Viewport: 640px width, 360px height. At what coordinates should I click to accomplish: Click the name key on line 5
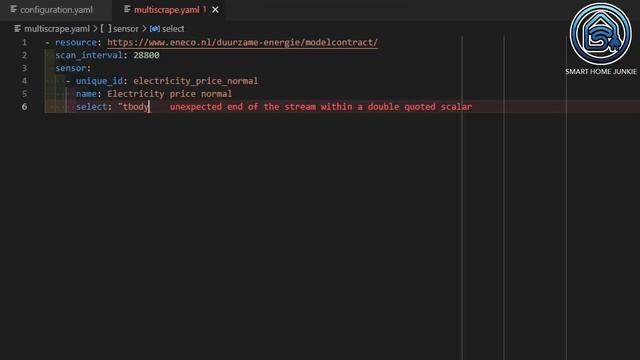[x=86, y=94]
